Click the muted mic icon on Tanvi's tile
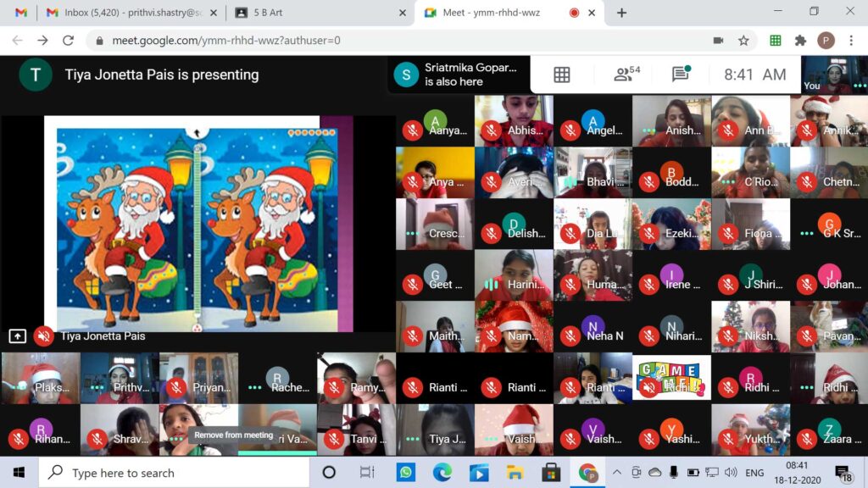Image resolution: width=868 pixels, height=488 pixels. tap(333, 440)
